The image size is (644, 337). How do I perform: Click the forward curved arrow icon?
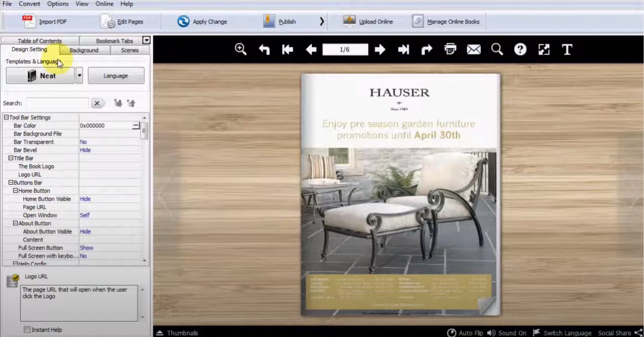(427, 50)
